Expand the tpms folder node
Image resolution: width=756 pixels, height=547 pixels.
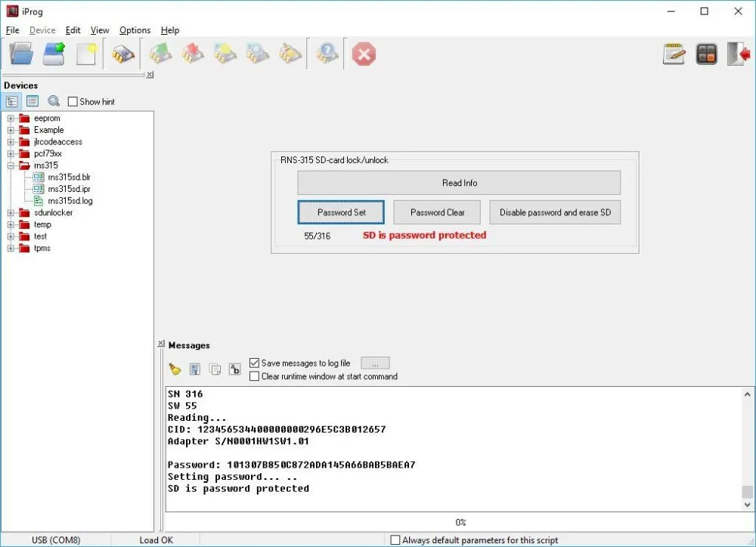click(11, 249)
